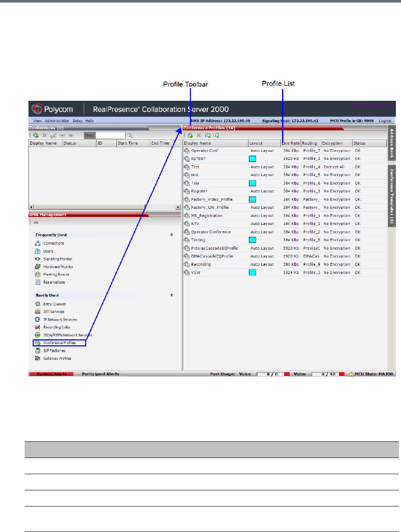401x532 pixels.
Task: Open the Help menu
Action: pos(89,121)
